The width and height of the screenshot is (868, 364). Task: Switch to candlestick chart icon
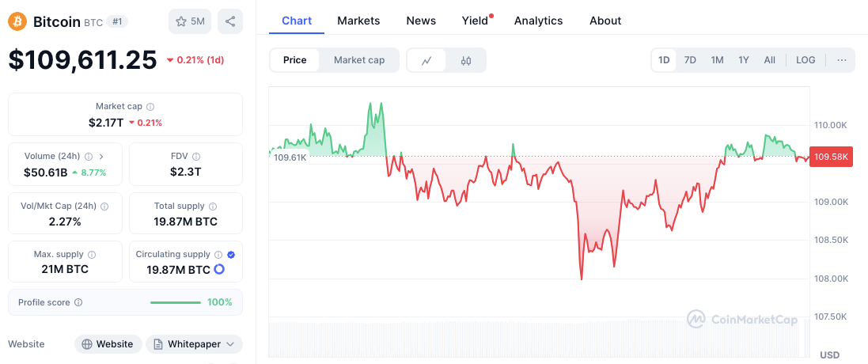click(x=466, y=60)
